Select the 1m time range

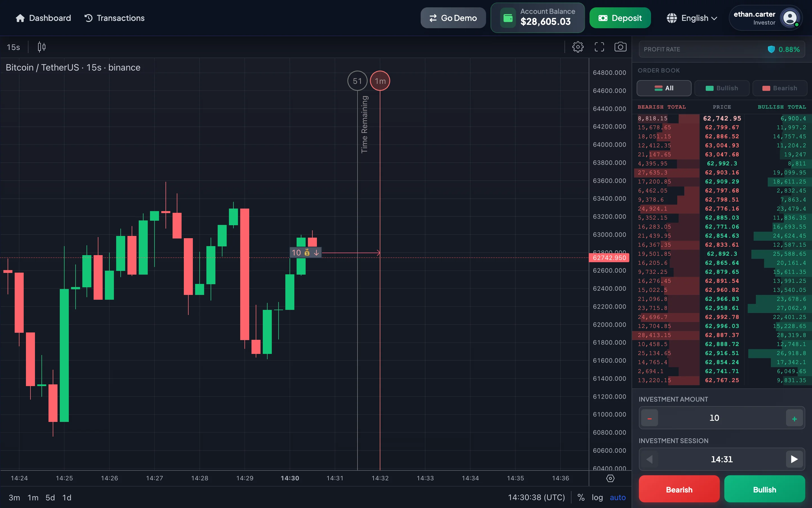[x=33, y=498]
